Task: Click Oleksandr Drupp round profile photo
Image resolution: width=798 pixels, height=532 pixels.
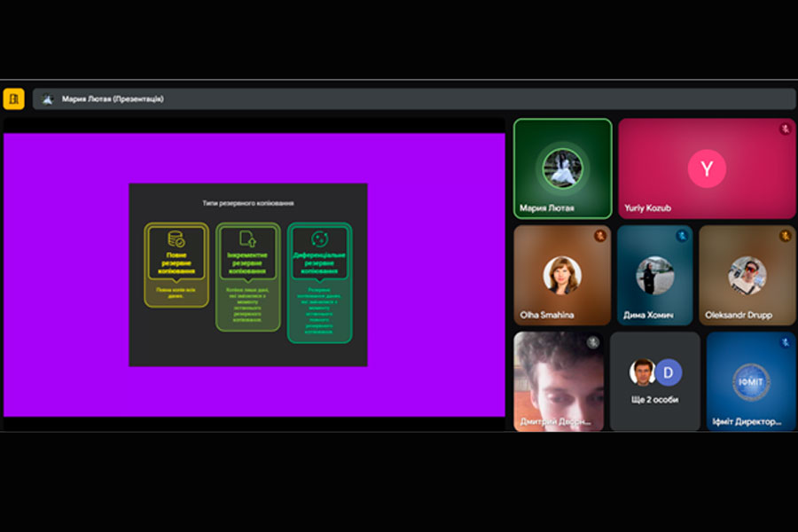Action: [x=747, y=276]
